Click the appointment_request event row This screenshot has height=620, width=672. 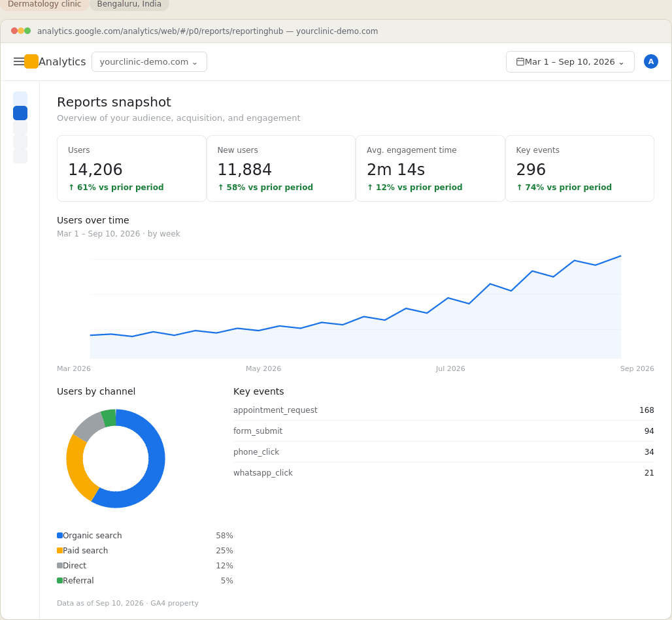click(444, 410)
